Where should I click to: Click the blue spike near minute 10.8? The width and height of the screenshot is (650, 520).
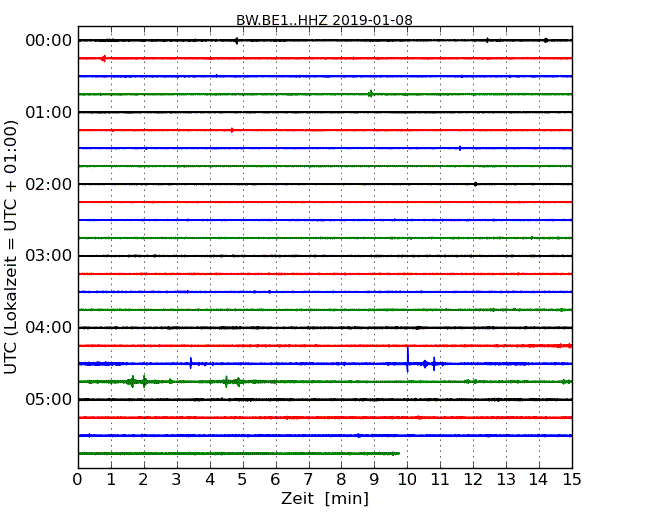[x=434, y=364]
